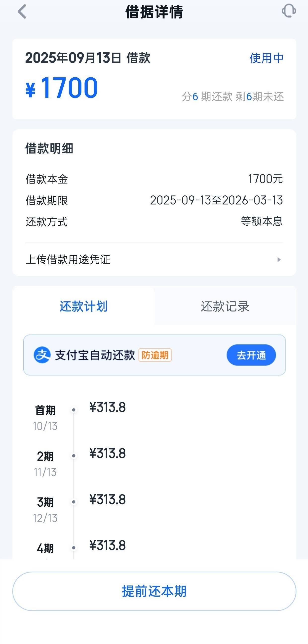Image resolution: width=308 pixels, height=644 pixels.
Task: Switch to the 还款记录 tab
Action: (x=225, y=306)
